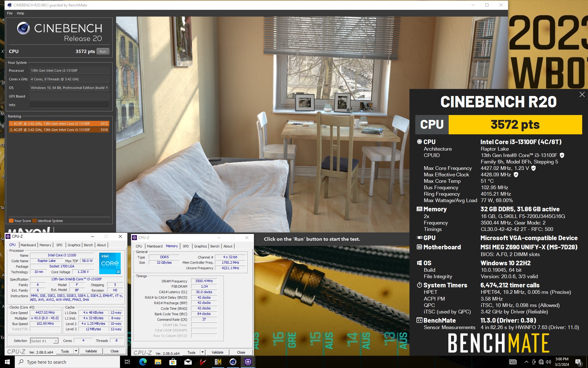The height and width of the screenshot is (368, 588).
Task: Open the File menu in Cinebench
Action: (10, 13)
